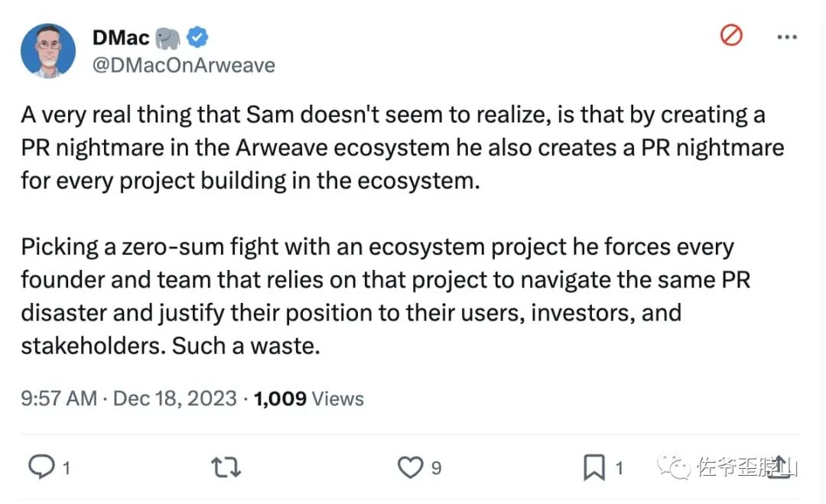Click the DMac display name
826x504 pixels.
120,37
